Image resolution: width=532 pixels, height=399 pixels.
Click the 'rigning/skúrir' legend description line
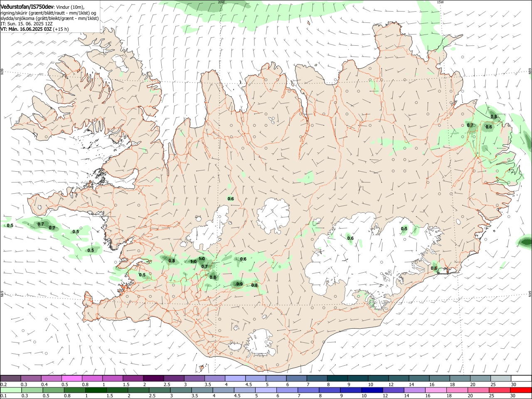[x=48, y=13]
